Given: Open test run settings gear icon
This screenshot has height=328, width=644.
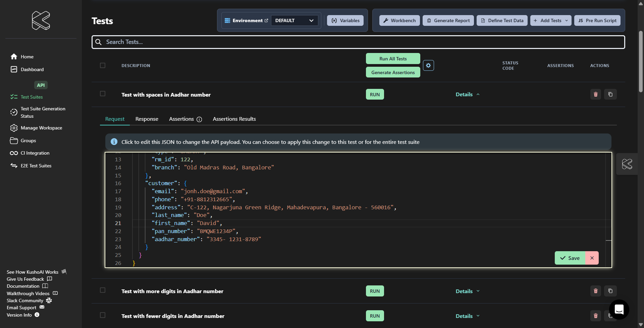Looking at the screenshot, I should pyautogui.click(x=428, y=65).
